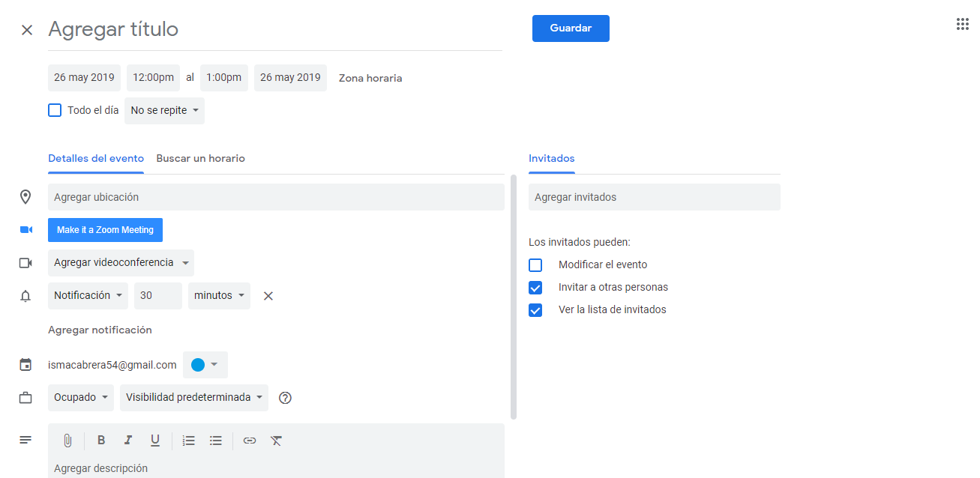980x478 pixels.
Task: Click the insert link icon
Action: (250, 441)
